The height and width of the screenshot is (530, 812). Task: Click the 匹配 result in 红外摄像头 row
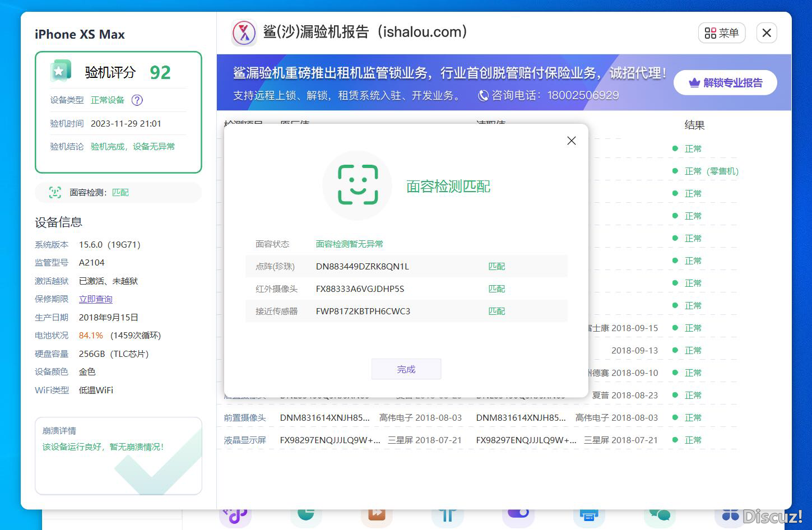coord(497,289)
